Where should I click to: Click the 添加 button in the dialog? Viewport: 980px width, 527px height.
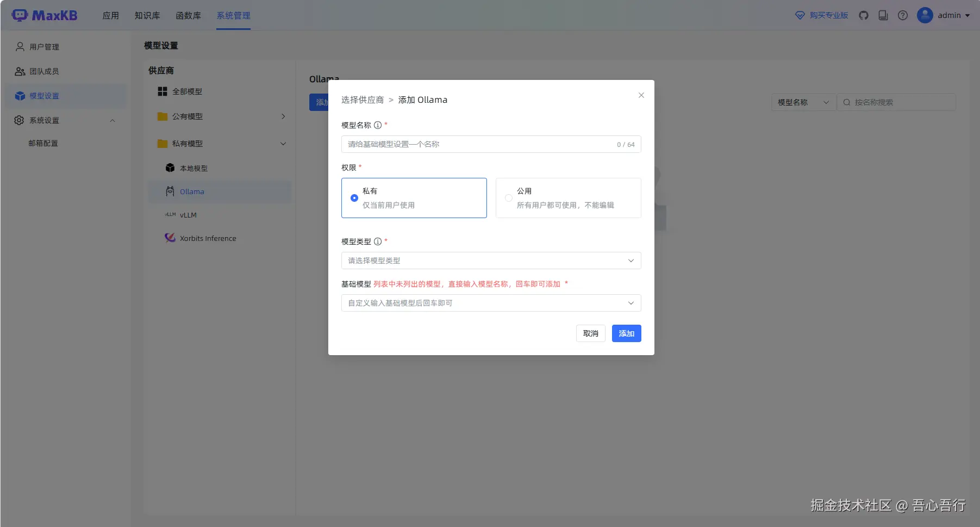click(627, 333)
